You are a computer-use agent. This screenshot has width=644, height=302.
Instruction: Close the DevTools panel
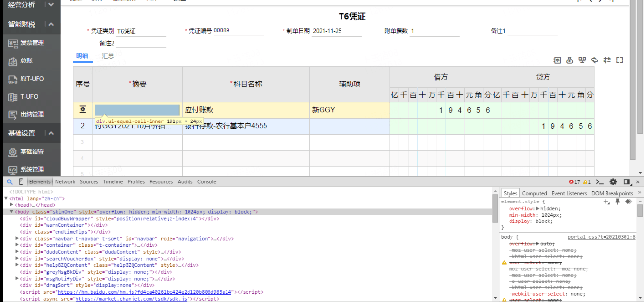(x=638, y=182)
